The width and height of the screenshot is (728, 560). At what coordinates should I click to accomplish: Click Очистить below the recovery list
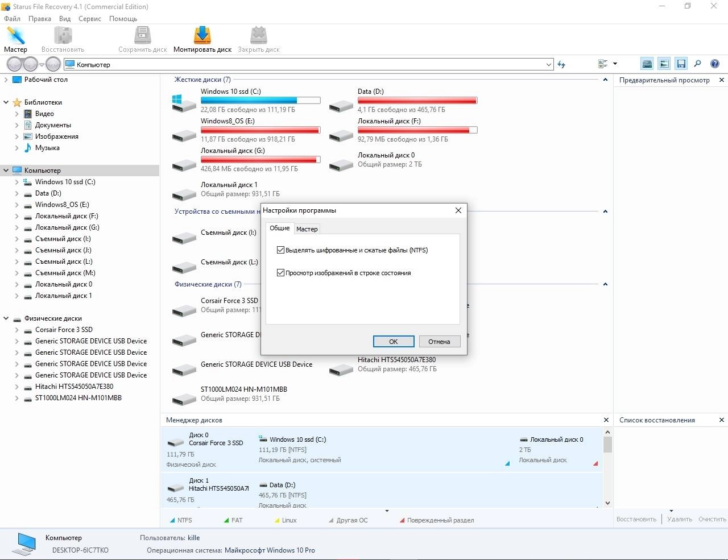click(712, 519)
